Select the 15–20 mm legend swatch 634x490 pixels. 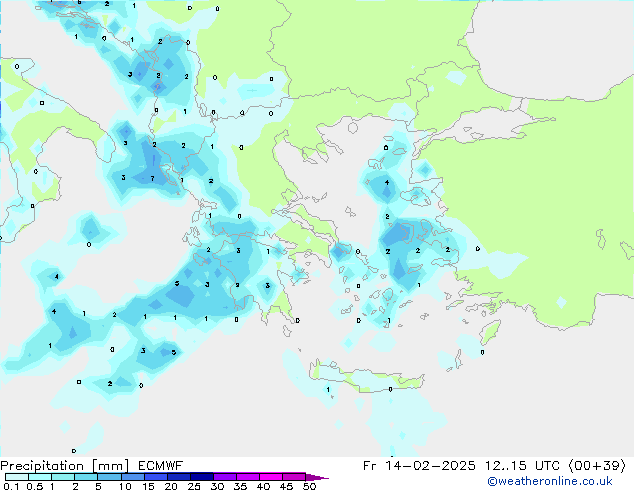point(156,477)
